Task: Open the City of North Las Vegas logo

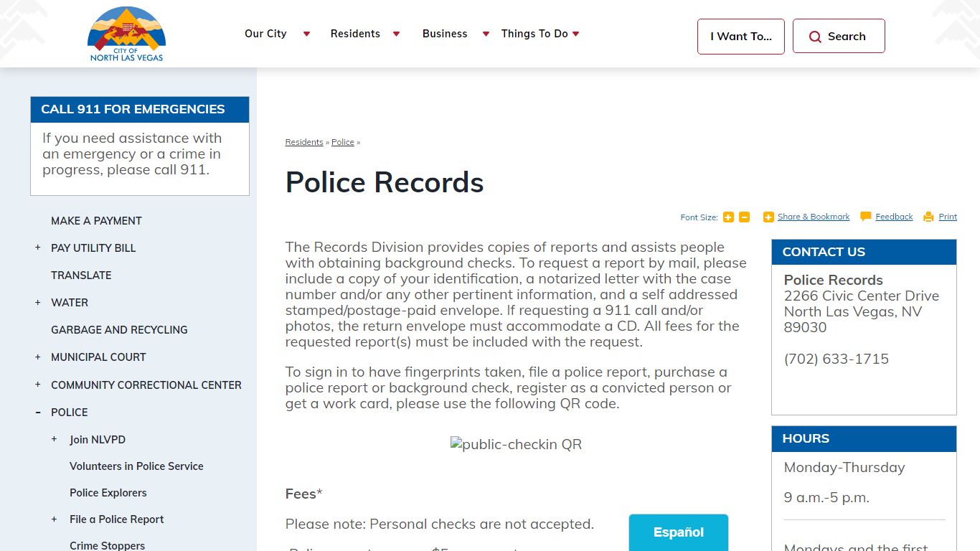Action: (x=127, y=34)
